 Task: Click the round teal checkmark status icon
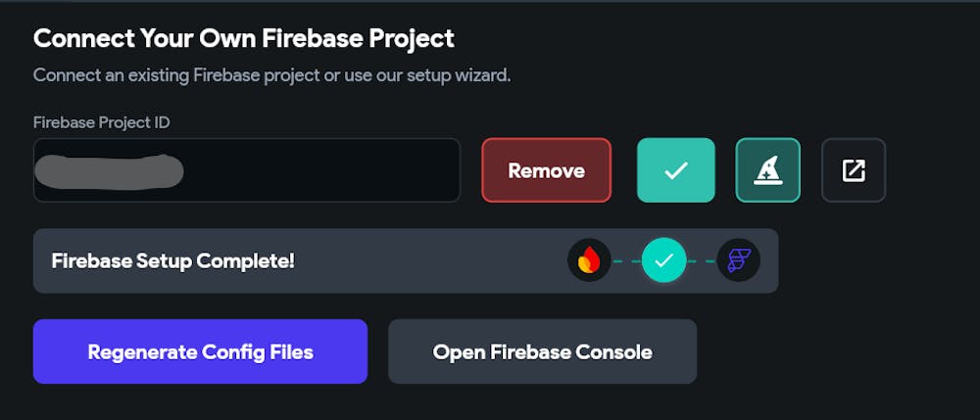[663, 260]
